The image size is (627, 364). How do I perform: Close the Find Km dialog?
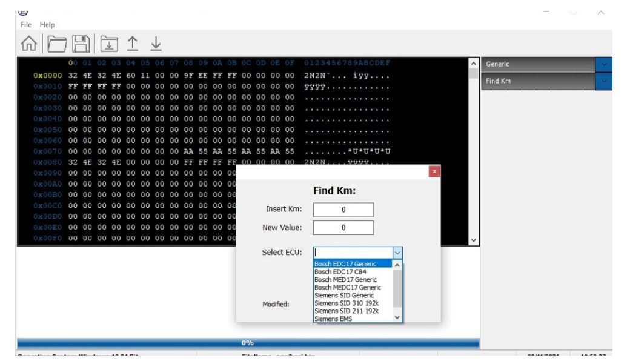pyautogui.click(x=434, y=173)
